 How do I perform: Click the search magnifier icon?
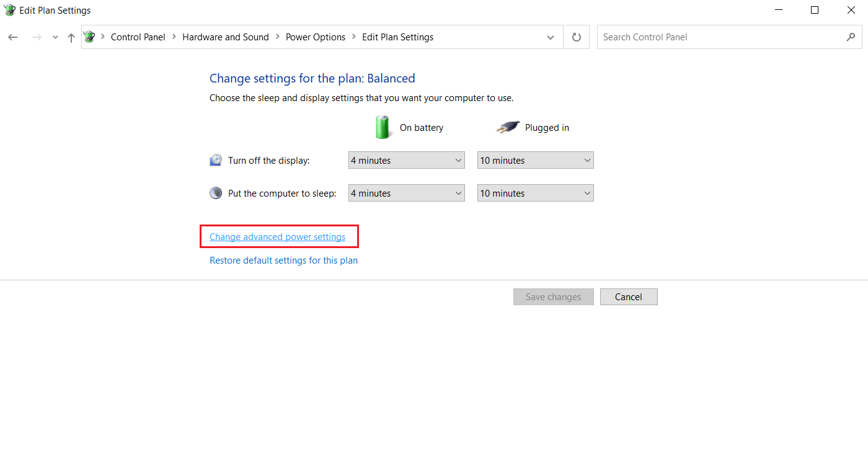[851, 37]
